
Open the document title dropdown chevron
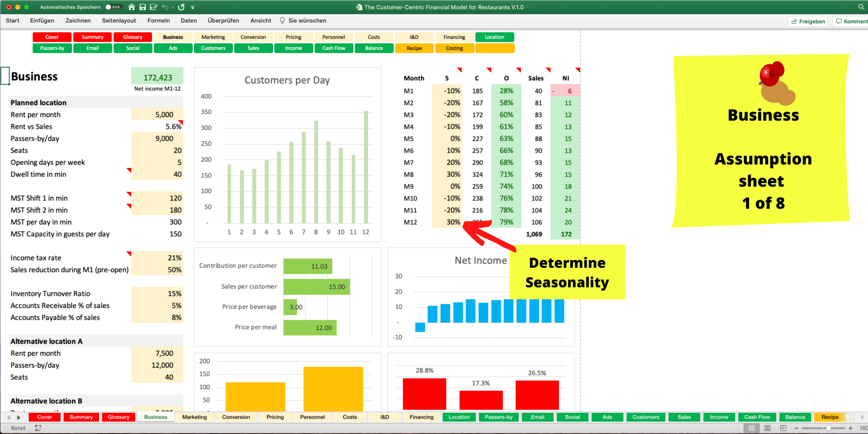(x=527, y=7)
